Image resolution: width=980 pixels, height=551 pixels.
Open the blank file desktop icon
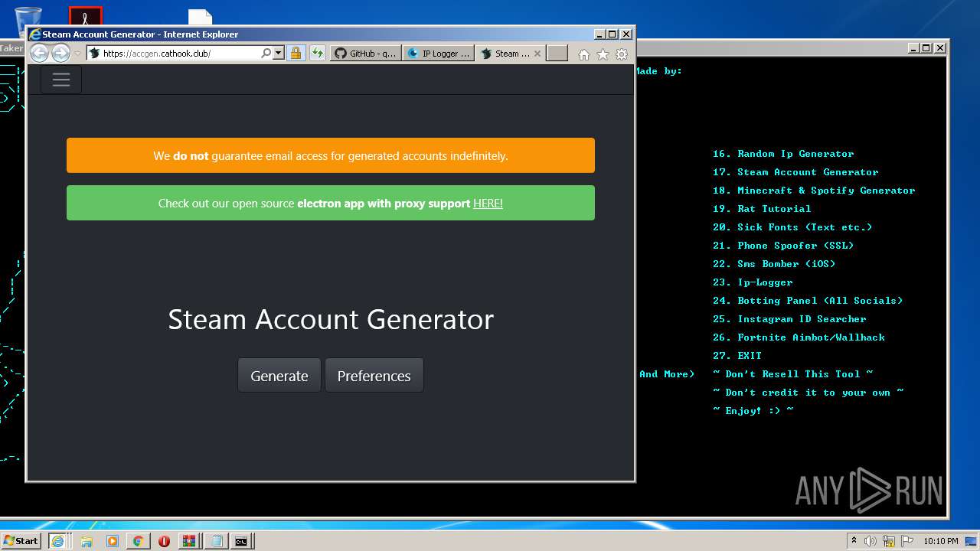(201, 17)
